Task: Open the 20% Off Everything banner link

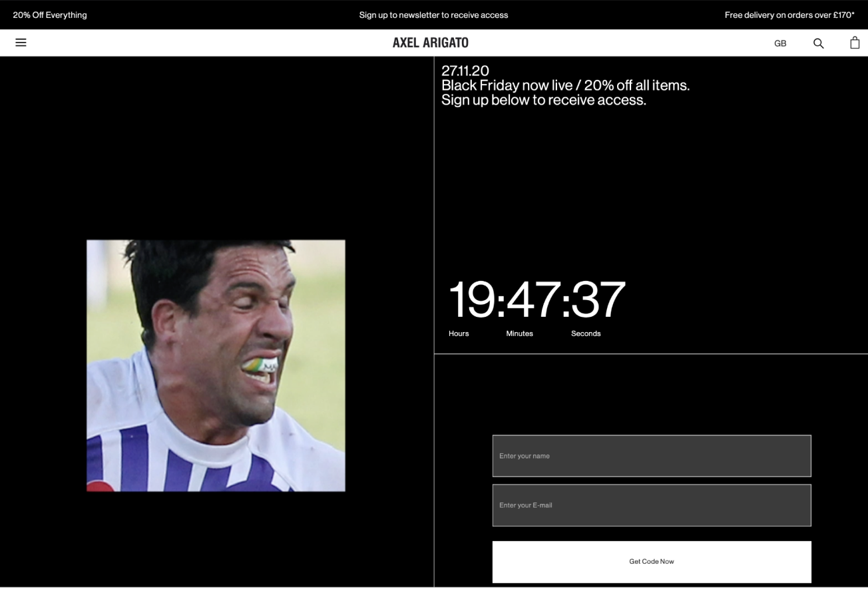Action: 50,15
